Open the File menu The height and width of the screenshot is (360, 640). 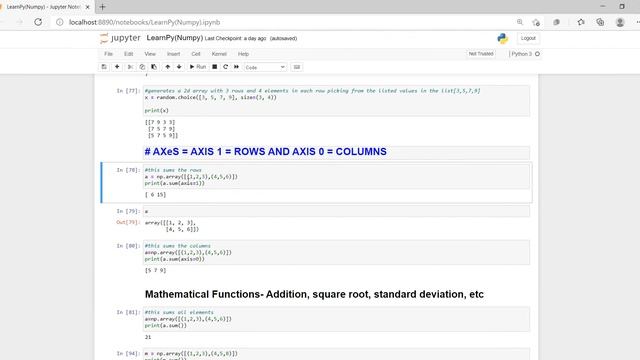108,54
